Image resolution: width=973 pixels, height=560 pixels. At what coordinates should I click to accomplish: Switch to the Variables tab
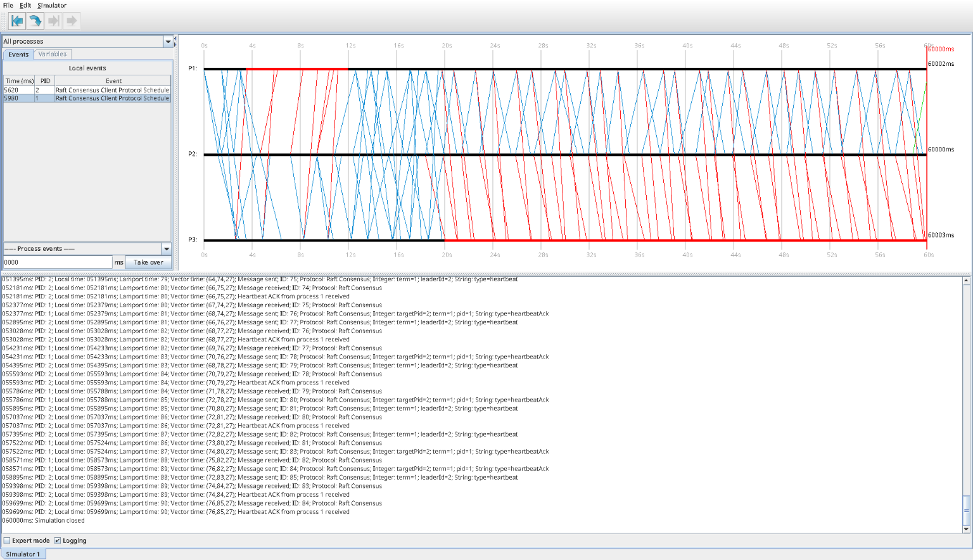click(52, 54)
